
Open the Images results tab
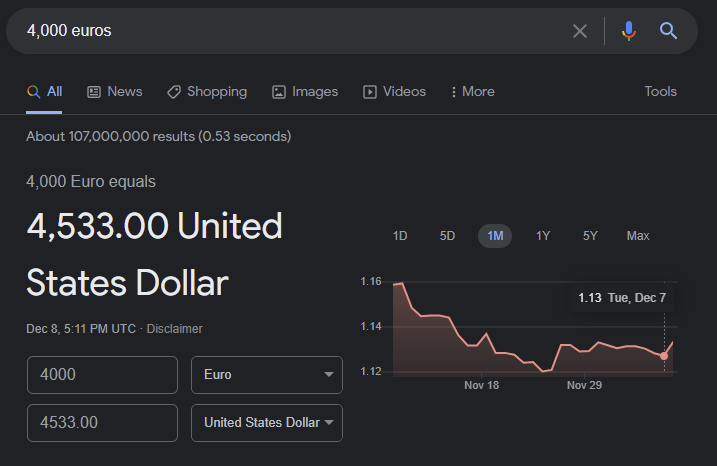[305, 91]
